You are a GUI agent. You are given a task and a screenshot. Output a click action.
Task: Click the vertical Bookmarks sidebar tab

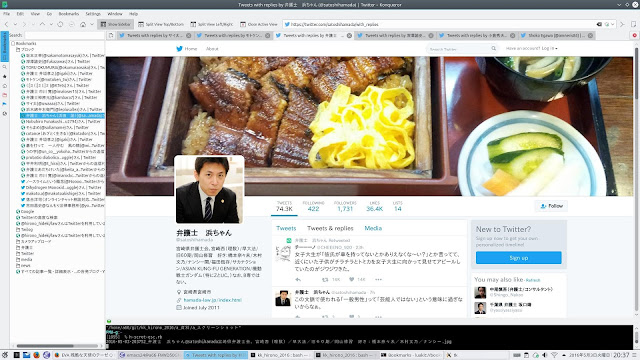tap(4, 47)
